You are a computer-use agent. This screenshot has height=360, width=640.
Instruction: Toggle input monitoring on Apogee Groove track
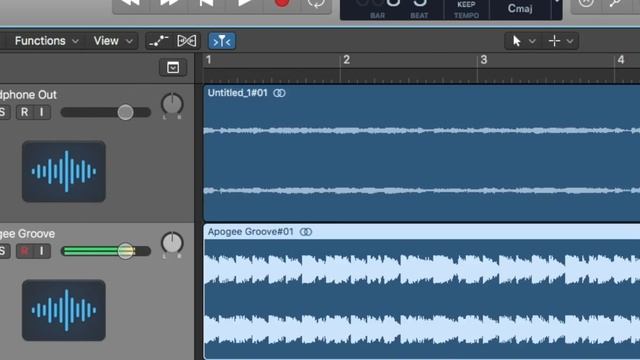tap(42, 251)
